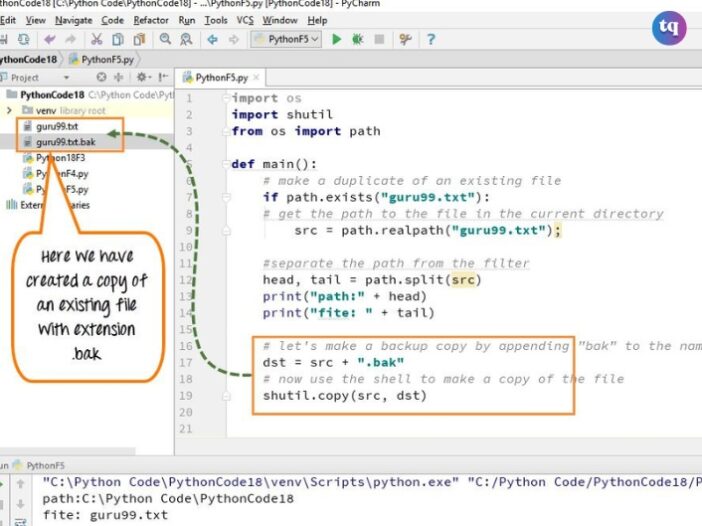Image resolution: width=702 pixels, height=526 pixels.
Task: Open Project panel gear settings
Action: point(142,77)
